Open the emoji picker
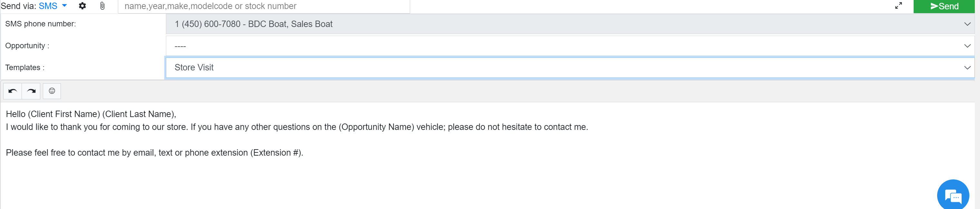980x209 pixels. pyautogui.click(x=52, y=91)
